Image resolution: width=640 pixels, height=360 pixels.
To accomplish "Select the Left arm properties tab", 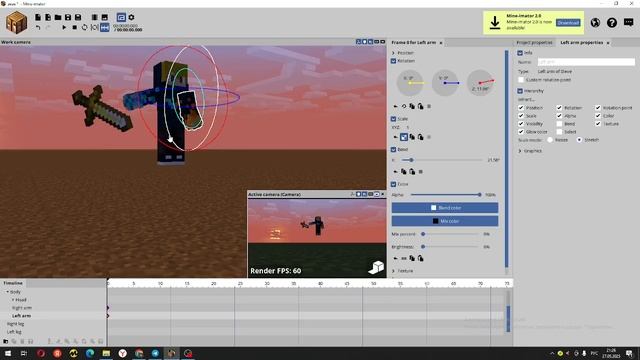I will click(x=582, y=42).
